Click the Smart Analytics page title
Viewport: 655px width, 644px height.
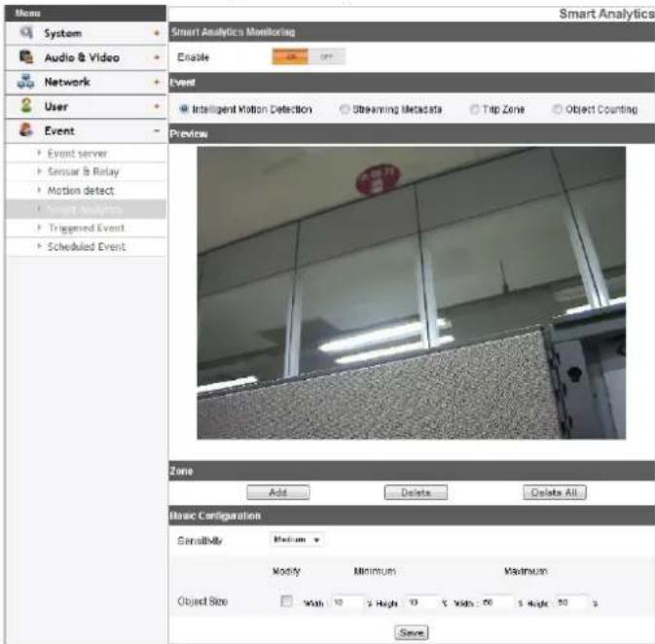coord(606,14)
